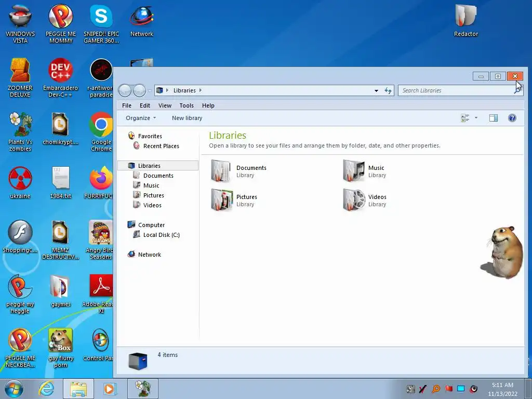
Task: Select Computer in the navigation pane
Action: click(146, 225)
